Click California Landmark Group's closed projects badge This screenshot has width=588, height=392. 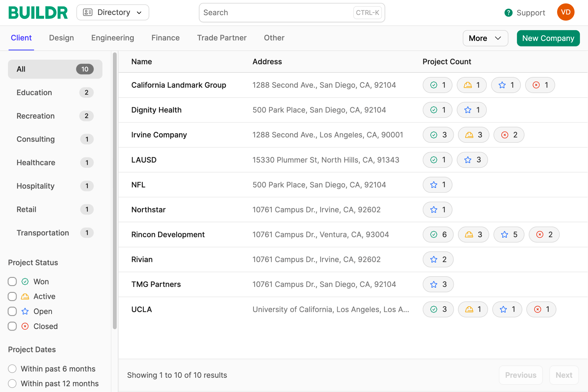[540, 85]
